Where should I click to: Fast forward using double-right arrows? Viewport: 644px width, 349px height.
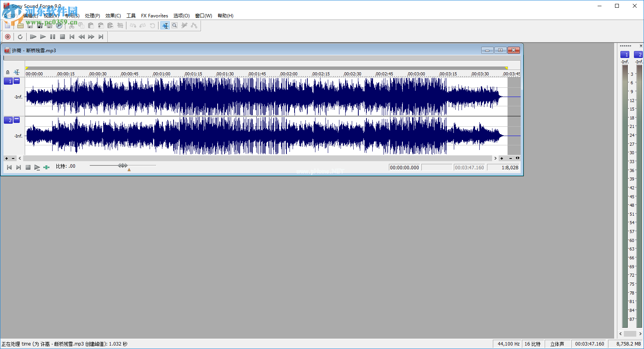point(91,37)
